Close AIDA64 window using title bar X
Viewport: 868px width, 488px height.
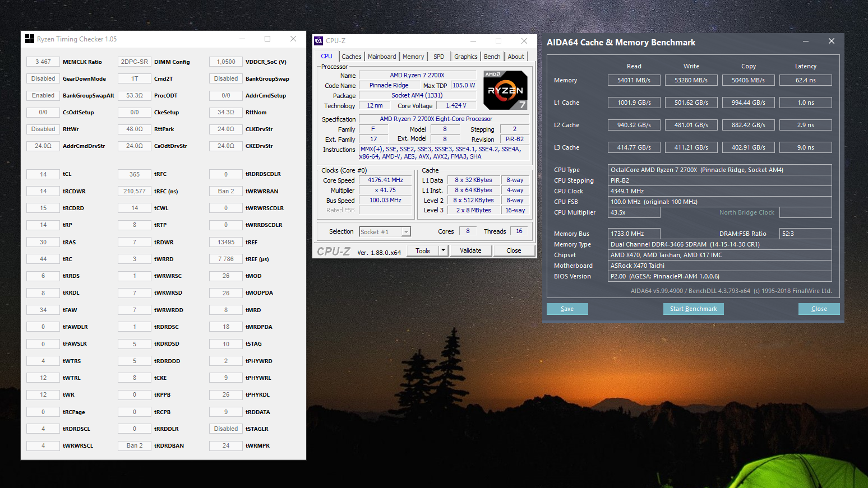(x=831, y=41)
